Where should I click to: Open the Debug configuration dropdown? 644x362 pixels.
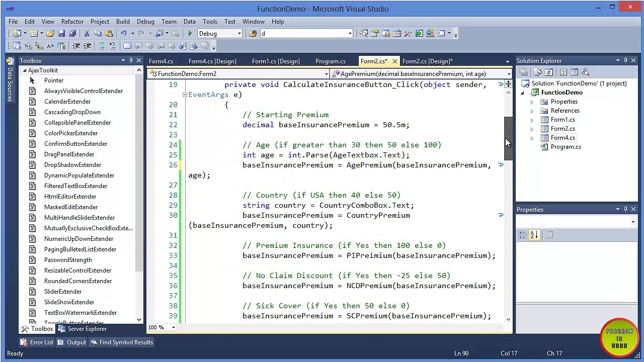[x=239, y=33]
